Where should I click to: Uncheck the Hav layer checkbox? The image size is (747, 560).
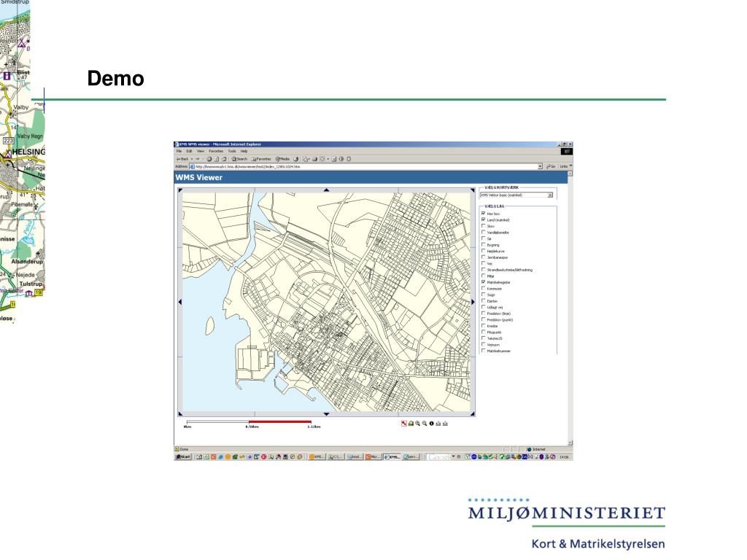pyautogui.click(x=484, y=214)
